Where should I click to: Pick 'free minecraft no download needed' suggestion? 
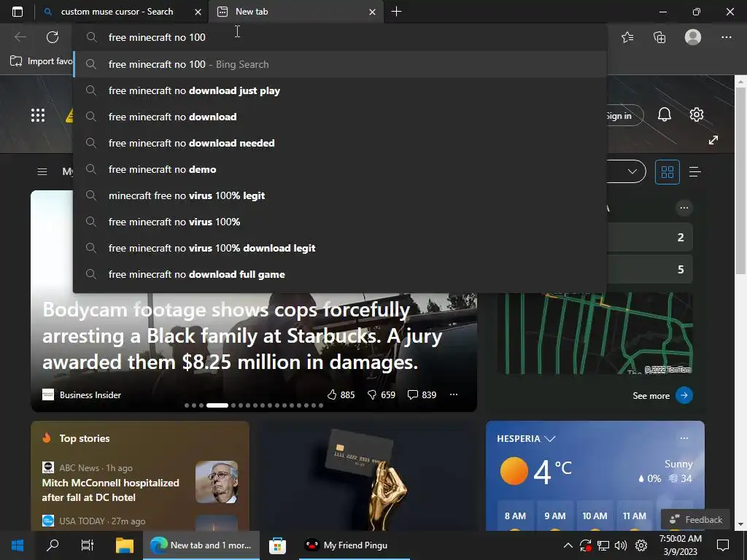point(340,143)
